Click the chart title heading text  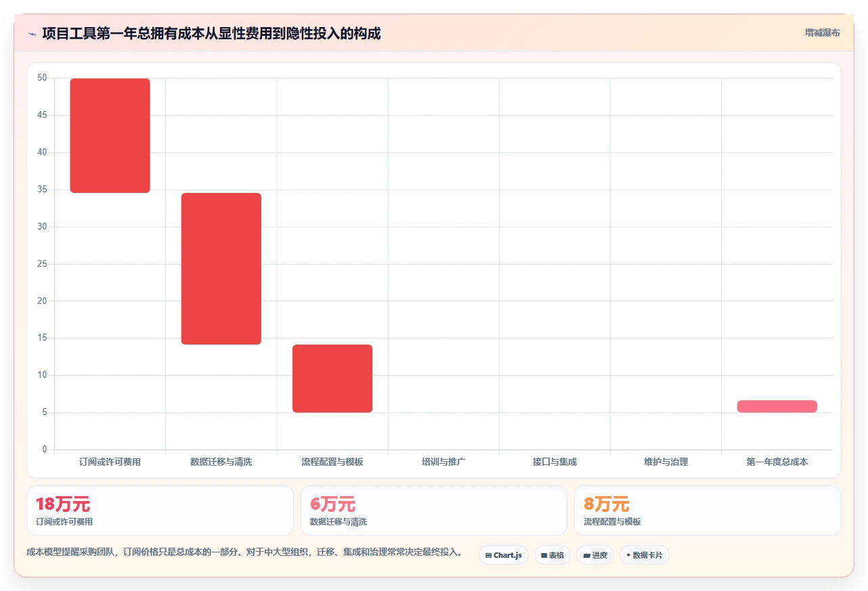[211, 33]
